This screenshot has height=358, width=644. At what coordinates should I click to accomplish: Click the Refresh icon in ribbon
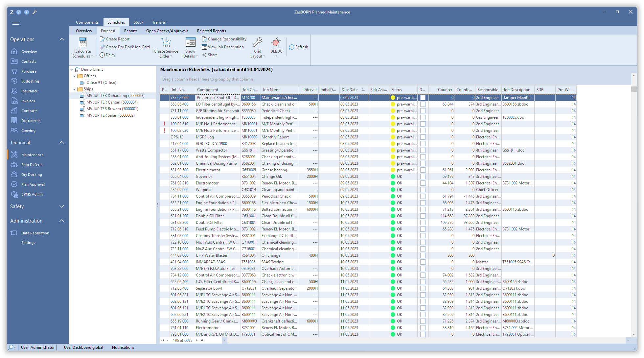point(292,47)
